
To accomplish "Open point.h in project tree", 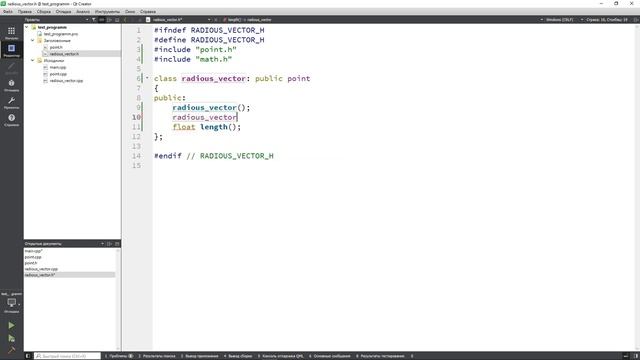I will [56, 47].
